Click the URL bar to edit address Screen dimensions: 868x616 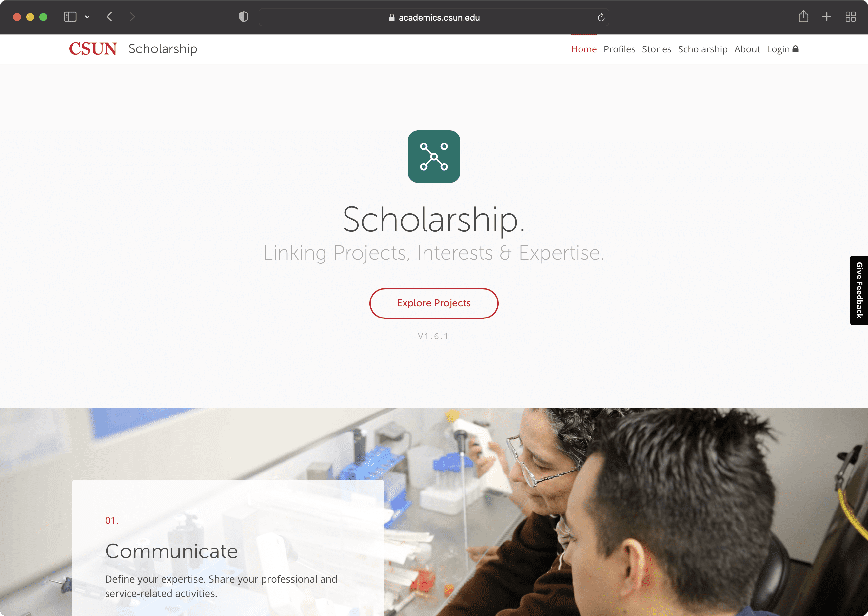click(x=434, y=17)
